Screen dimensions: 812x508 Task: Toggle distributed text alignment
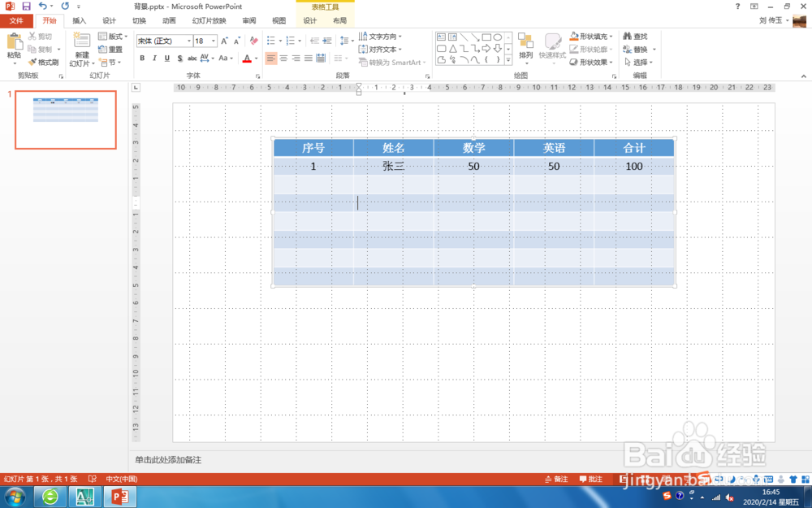321,58
